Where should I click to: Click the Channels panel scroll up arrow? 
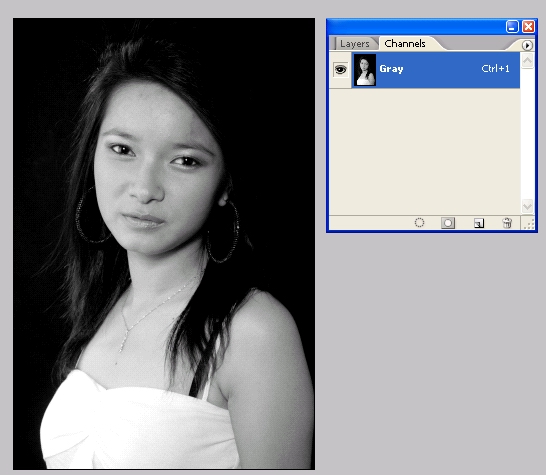(x=527, y=61)
